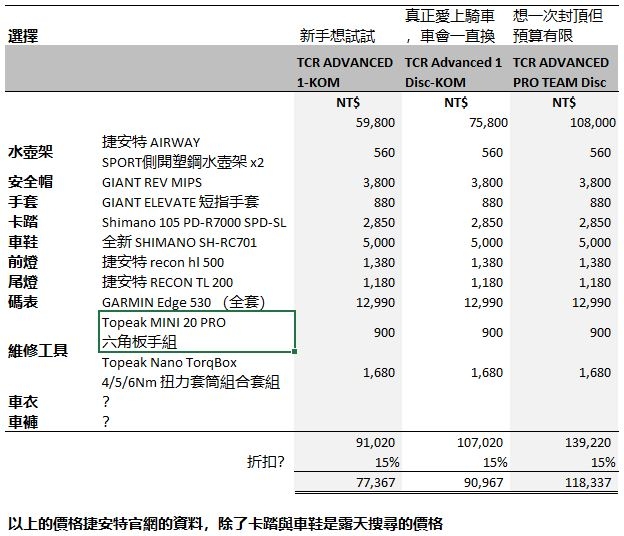Screen dimensions: 624x536
Task: Click the GARMIN Edge 530 (全套) cell
Action: (183, 302)
